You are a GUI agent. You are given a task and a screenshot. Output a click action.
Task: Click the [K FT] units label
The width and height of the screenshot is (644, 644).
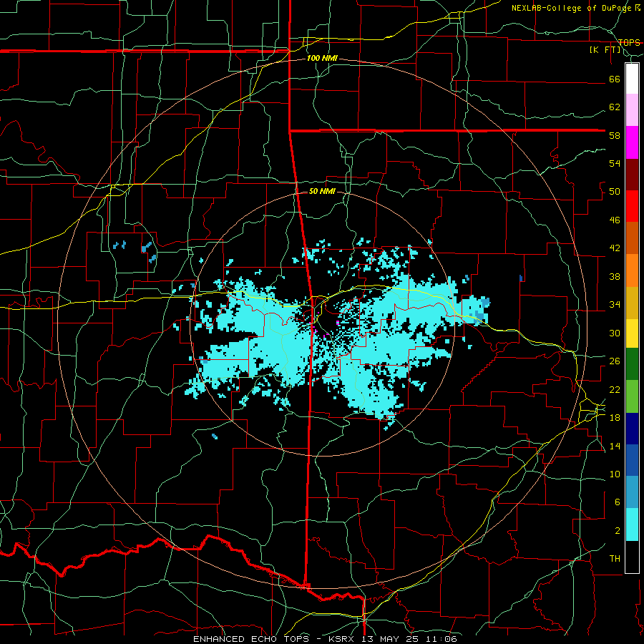click(x=605, y=50)
